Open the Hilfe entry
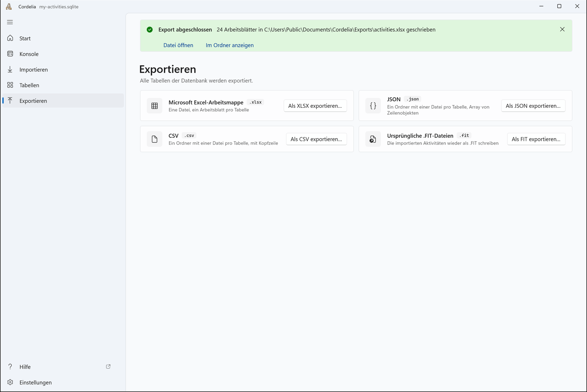Screen dimensions: 587x392 coord(63,367)
